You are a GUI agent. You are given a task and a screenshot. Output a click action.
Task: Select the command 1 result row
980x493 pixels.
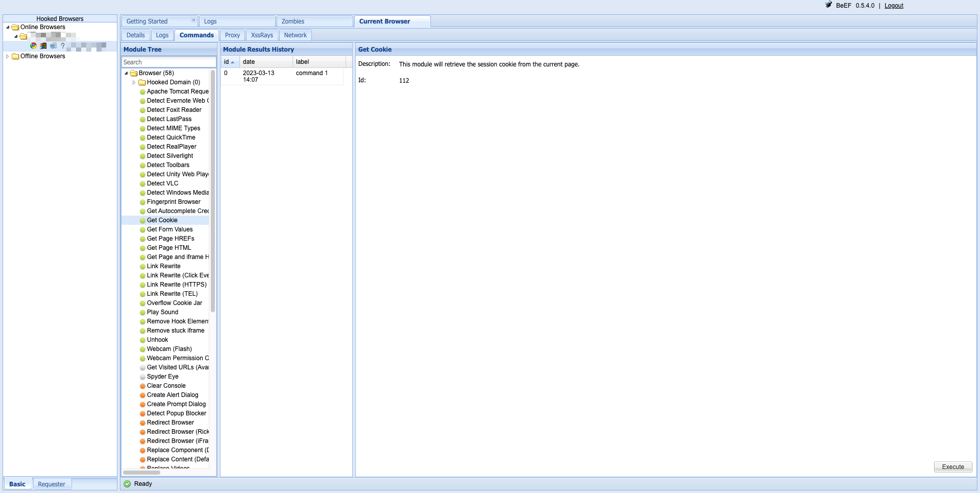point(282,76)
